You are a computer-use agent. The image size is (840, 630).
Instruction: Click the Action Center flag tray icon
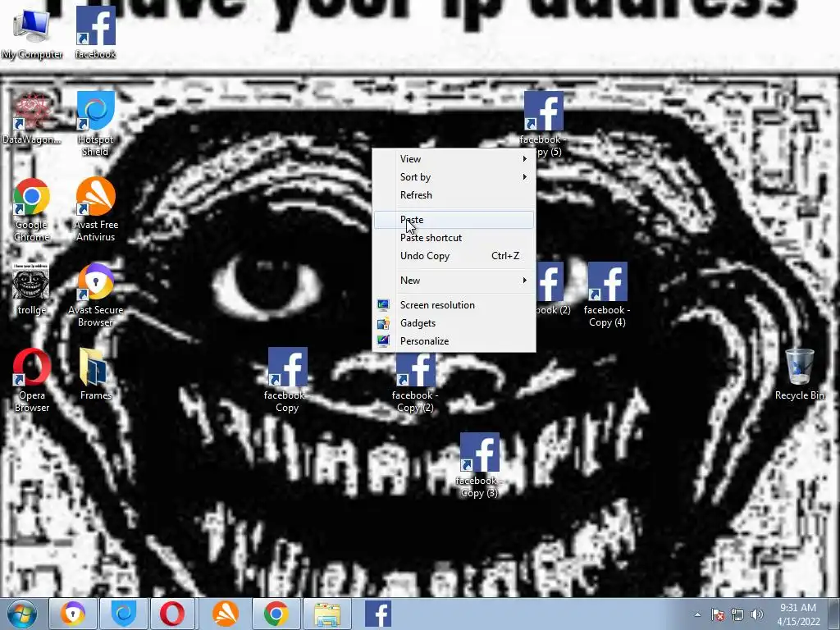click(718, 614)
